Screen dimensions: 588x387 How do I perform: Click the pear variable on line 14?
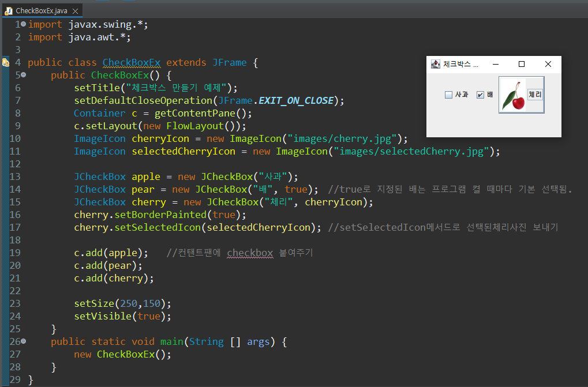[x=143, y=189]
